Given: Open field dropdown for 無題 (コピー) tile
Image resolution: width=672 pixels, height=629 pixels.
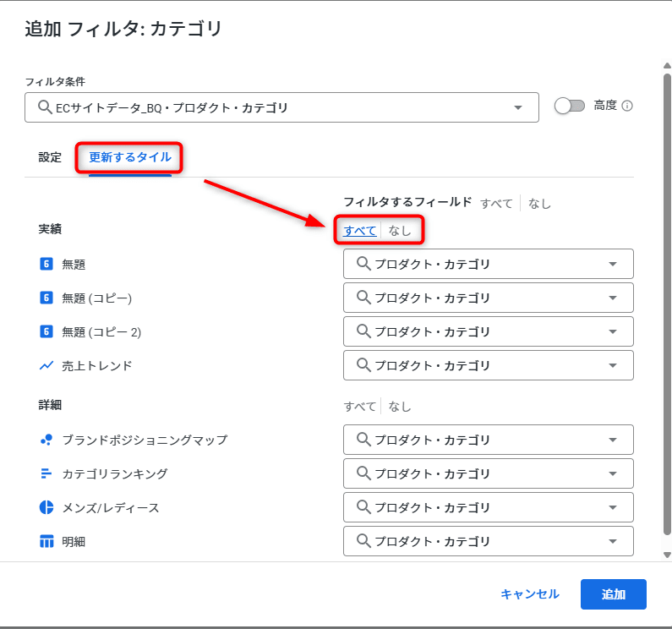Looking at the screenshot, I should coord(488,298).
